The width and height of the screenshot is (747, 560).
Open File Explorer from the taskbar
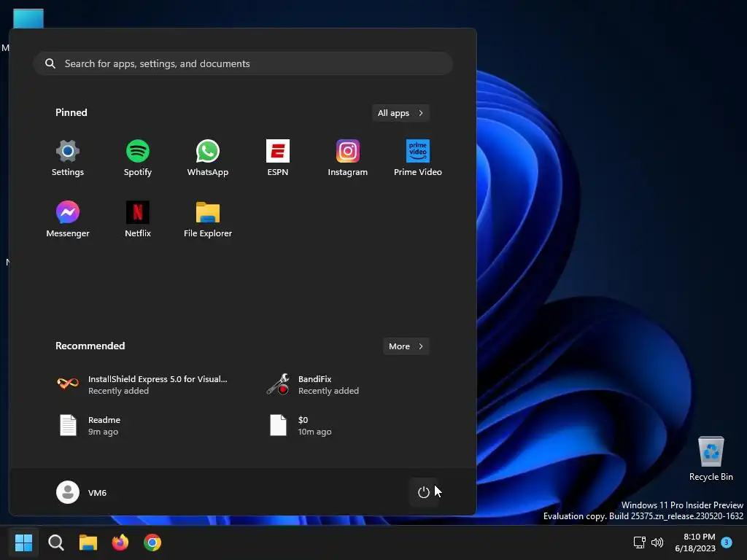pos(88,542)
